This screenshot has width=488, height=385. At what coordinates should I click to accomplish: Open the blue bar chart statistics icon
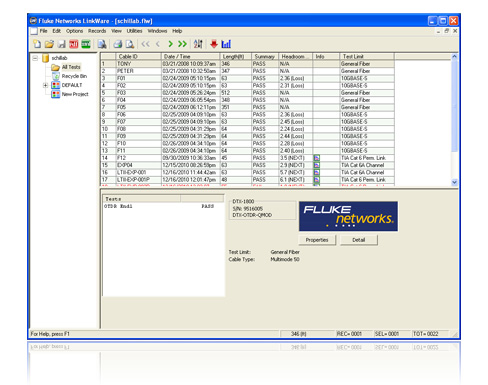pyautogui.click(x=226, y=44)
